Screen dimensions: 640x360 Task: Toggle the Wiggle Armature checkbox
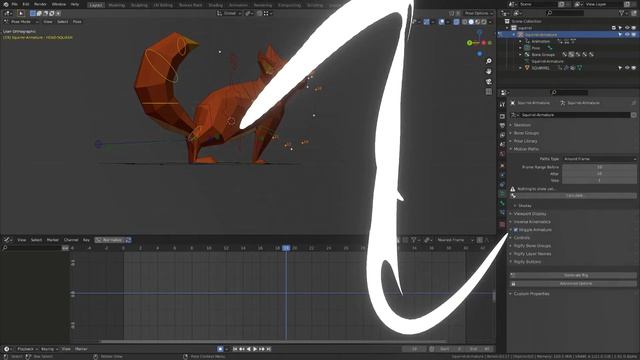coord(516,230)
